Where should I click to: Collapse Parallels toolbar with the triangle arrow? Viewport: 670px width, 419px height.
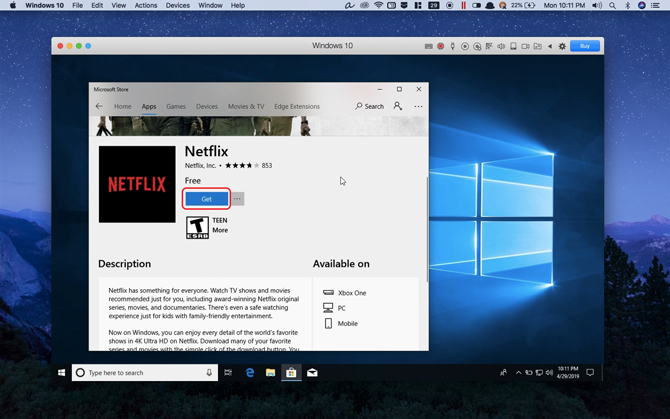pos(550,46)
